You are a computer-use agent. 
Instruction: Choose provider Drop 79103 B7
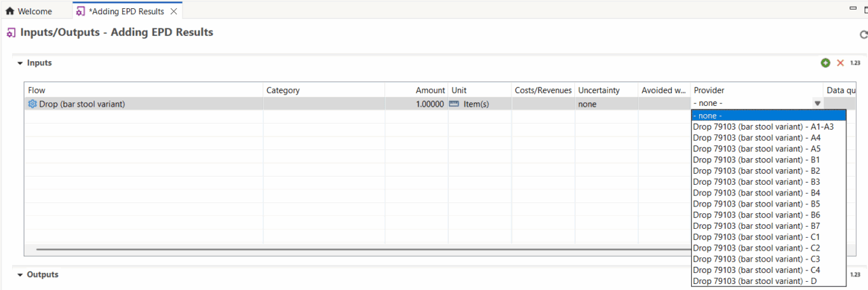click(x=768, y=225)
